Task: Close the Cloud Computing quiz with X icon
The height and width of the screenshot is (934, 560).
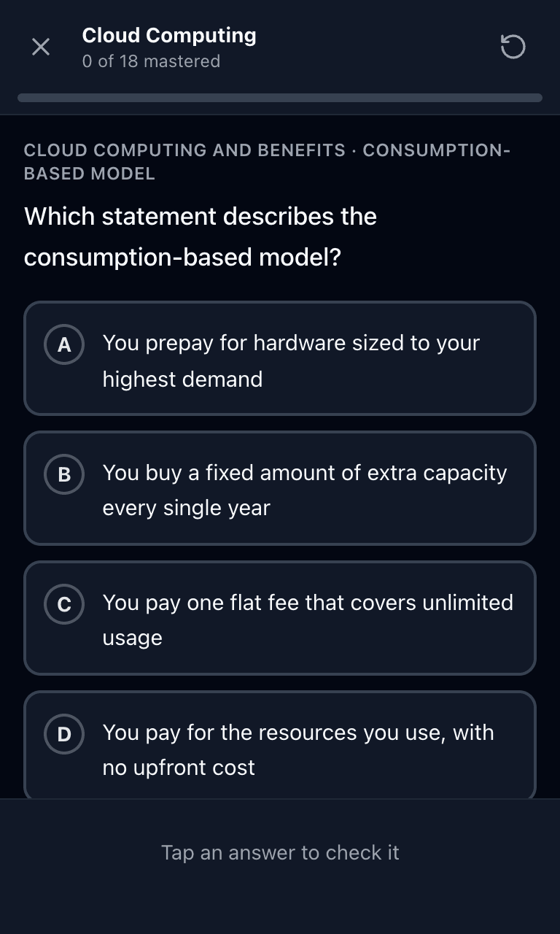Action: coord(41,47)
